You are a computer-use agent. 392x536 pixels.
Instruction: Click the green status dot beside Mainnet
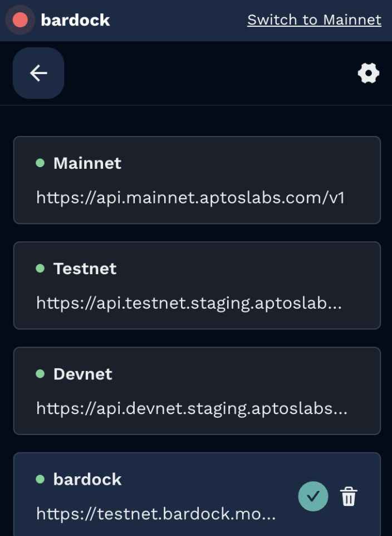[x=40, y=163]
